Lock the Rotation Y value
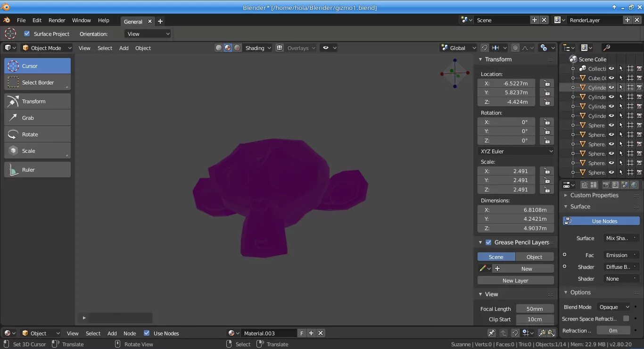 tap(546, 131)
